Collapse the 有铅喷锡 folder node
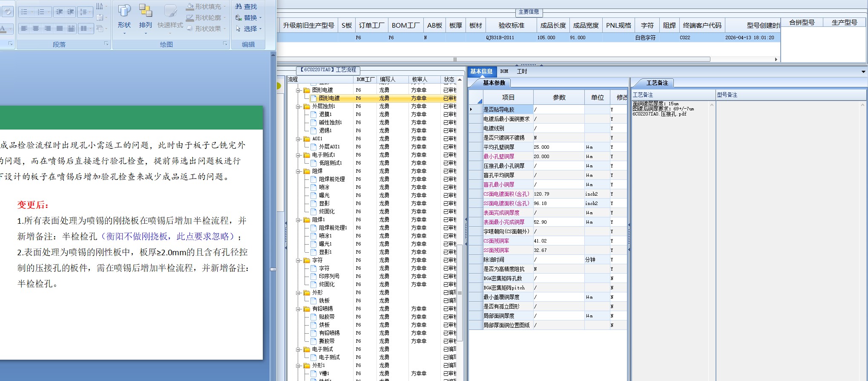Screen dimensions: 868x381 pos(299,309)
